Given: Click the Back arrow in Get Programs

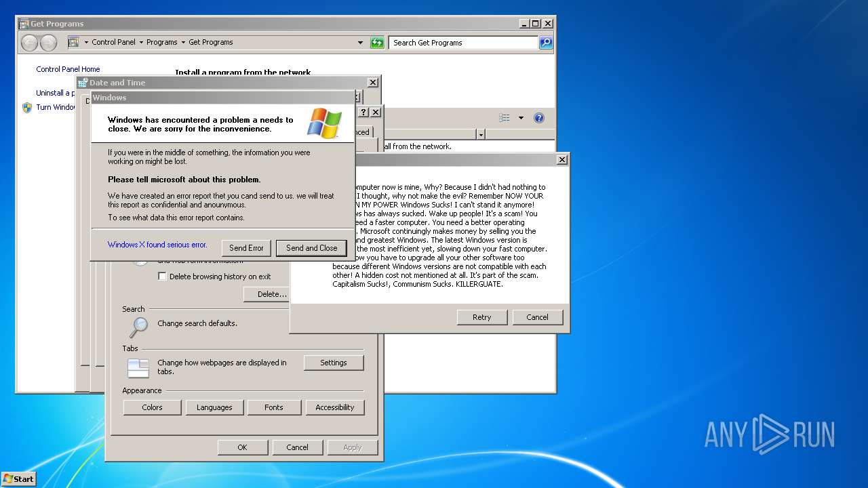Looking at the screenshot, I should [29, 43].
